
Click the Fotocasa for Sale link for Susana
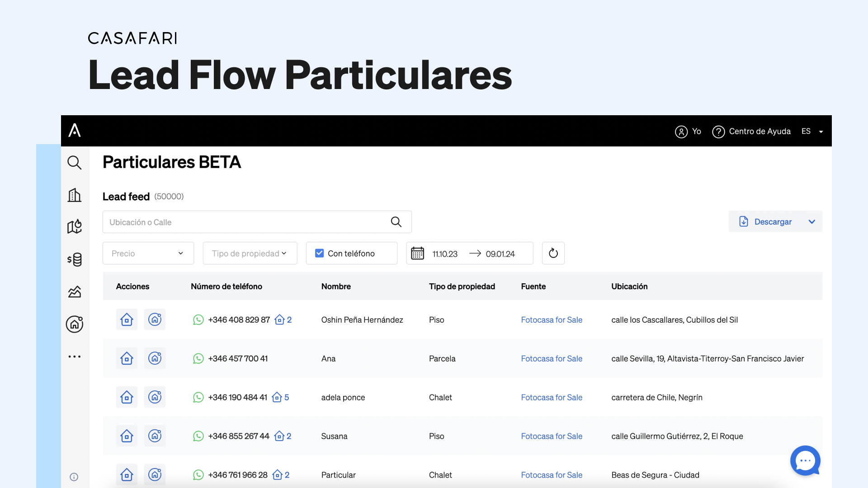[x=552, y=436]
